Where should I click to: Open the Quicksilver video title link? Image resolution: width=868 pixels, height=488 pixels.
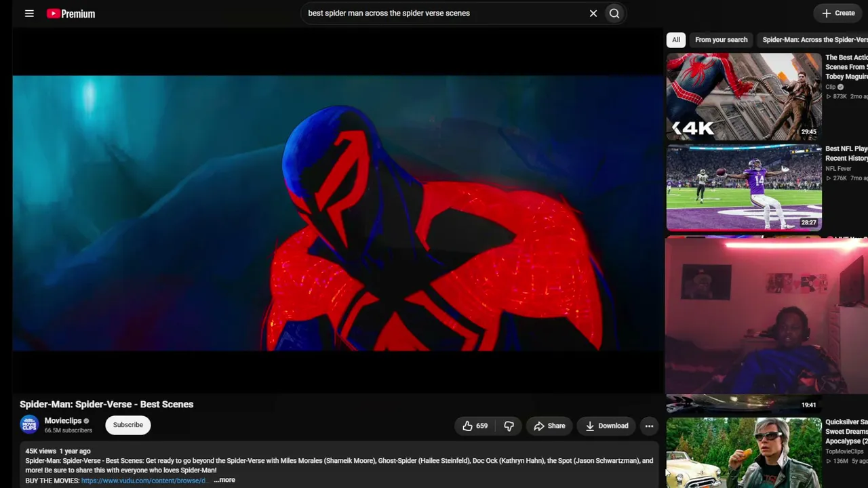846,432
